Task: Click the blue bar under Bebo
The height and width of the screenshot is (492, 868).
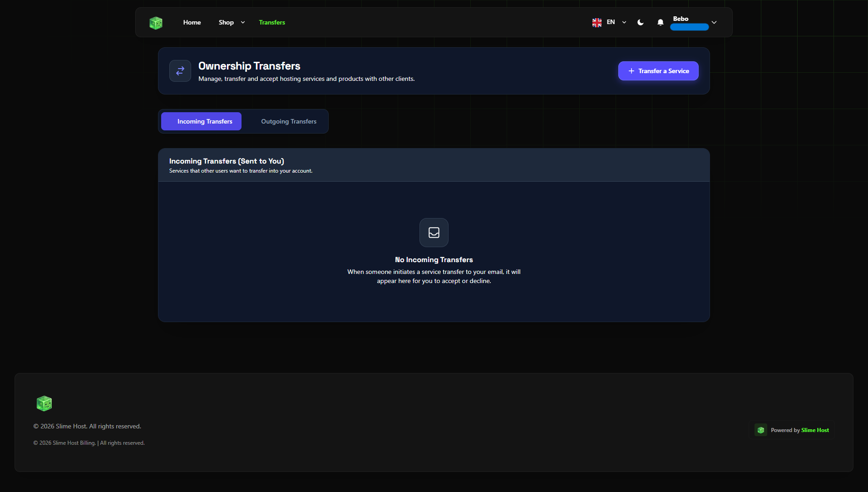Action: point(689,27)
